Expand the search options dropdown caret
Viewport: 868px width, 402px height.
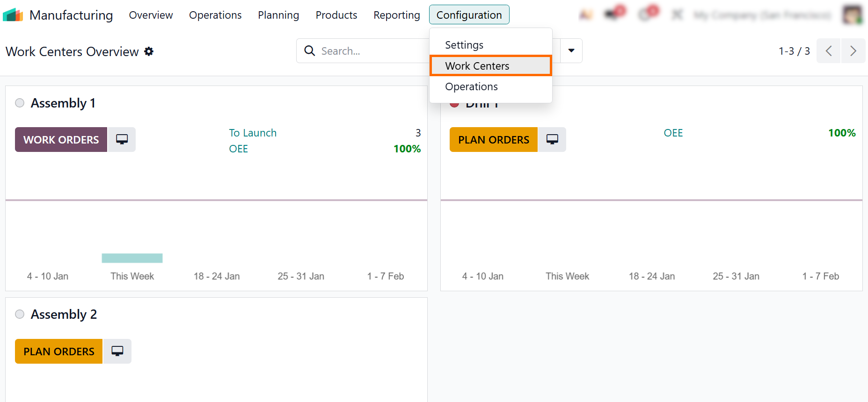(x=571, y=51)
